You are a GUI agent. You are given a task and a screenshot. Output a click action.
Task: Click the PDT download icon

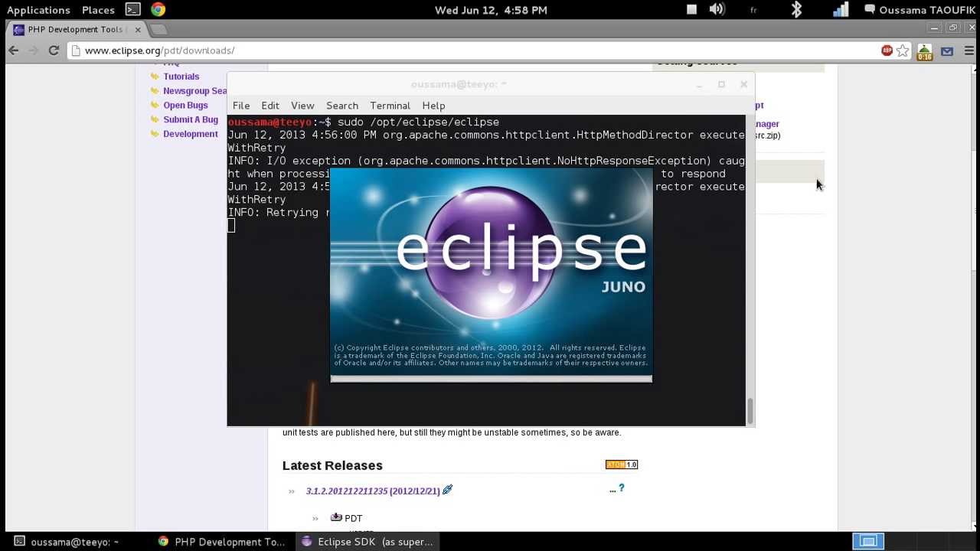336,517
